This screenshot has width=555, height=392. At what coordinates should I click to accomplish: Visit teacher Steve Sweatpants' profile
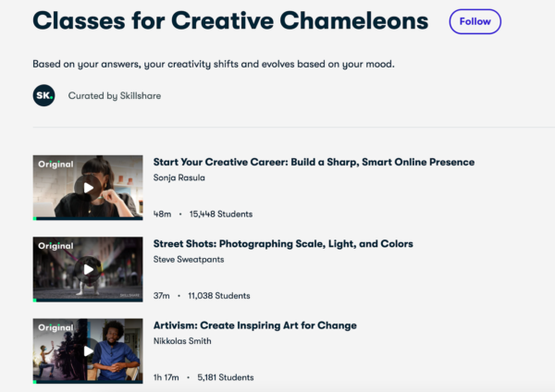point(189,260)
